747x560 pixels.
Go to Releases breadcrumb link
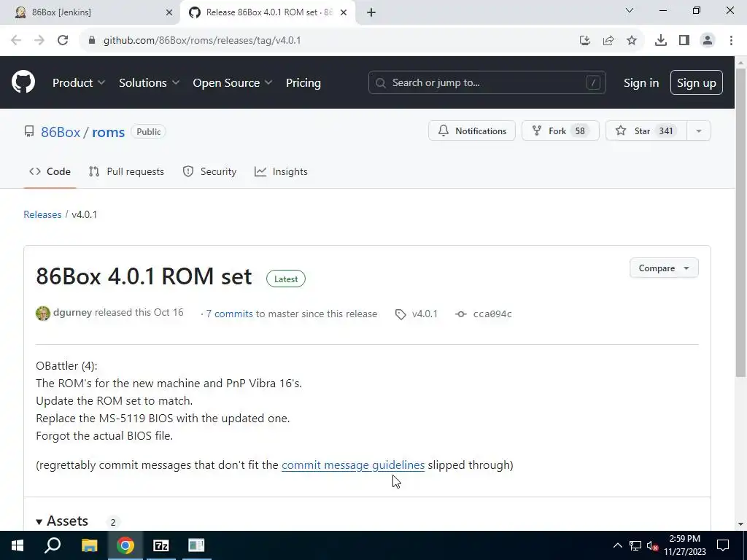tap(42, 214)
